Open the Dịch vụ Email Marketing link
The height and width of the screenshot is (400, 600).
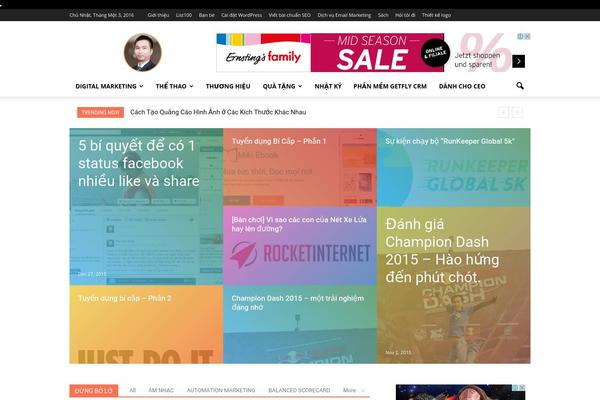pyautogui.click(x=344, y=15)
